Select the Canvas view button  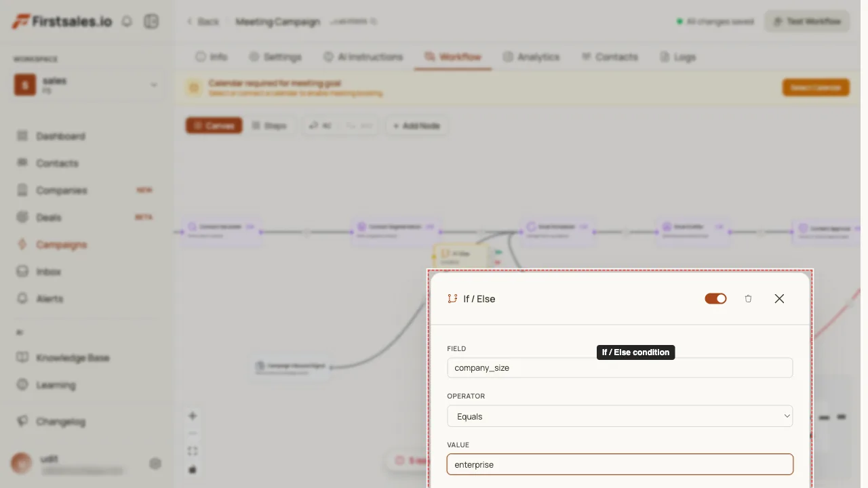214,125
